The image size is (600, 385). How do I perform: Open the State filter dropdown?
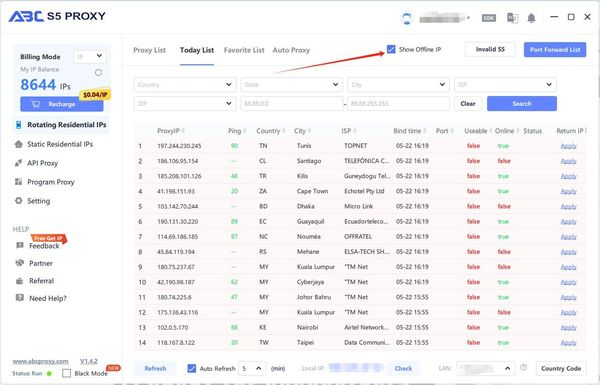[x=291, y=85]
